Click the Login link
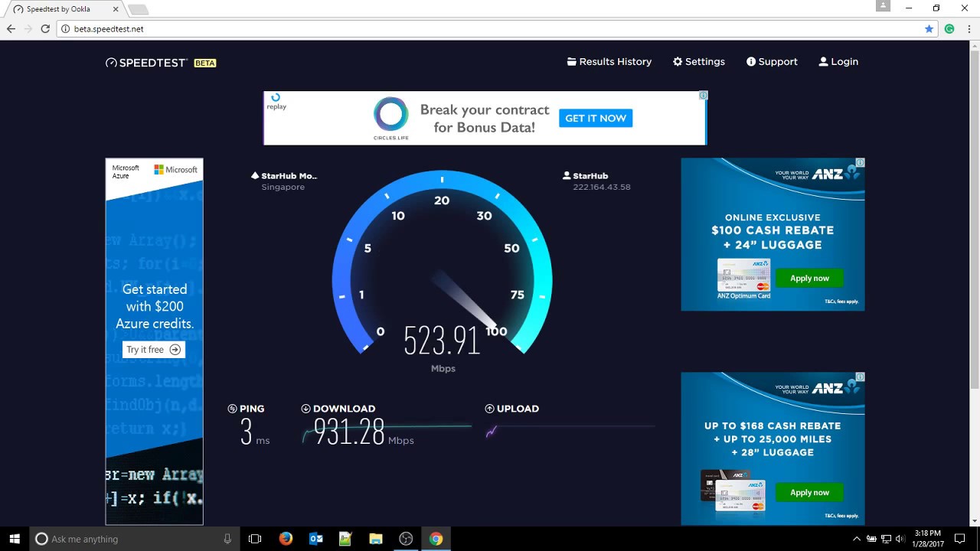This screenshot has height=551, width=980. pyautogui.click(x=838, y=62)
